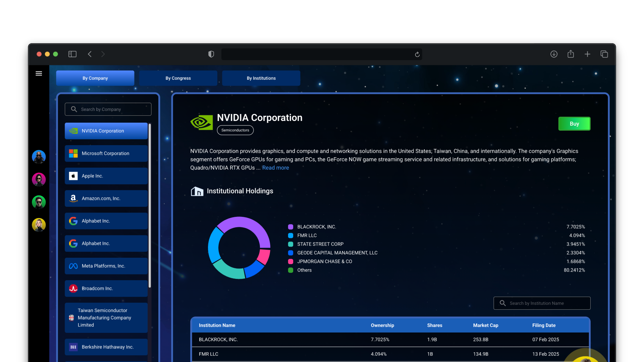
Task: Select Meta Platforms, Inc. entry
Action: [x=106, y=266]
